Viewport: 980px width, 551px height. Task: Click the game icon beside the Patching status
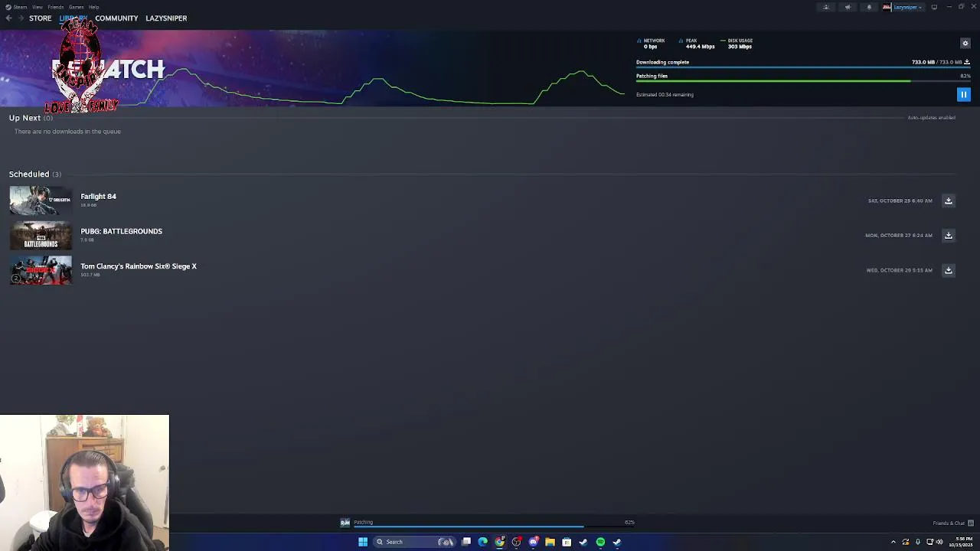coord(345,523)
